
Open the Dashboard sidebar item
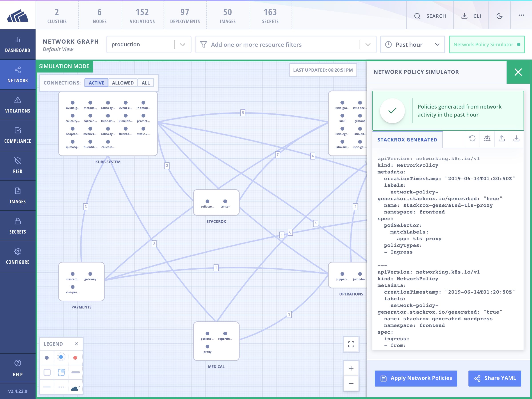coord(18,44)
